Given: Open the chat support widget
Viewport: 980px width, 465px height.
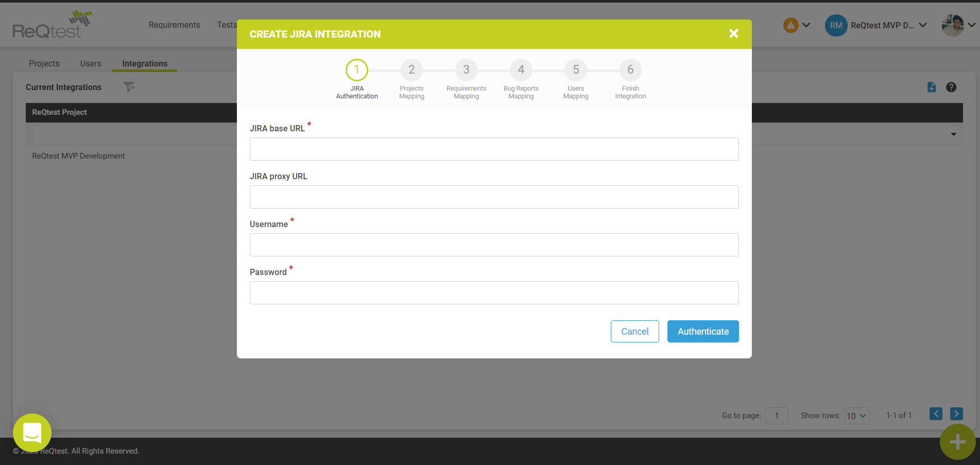Looking at the screenshot, I should (x=32, y=433).
